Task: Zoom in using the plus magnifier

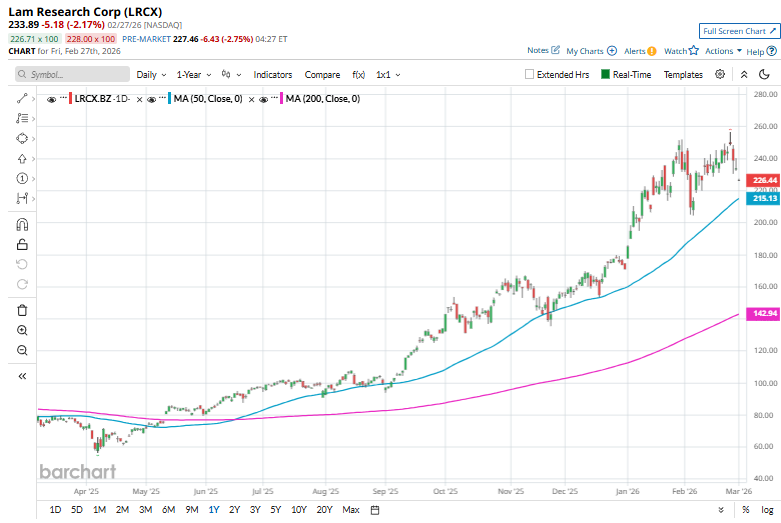Action: [22, 330]
